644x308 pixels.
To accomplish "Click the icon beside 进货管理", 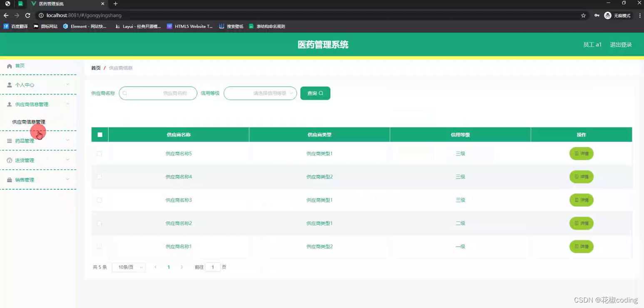I will pos(10,160).
